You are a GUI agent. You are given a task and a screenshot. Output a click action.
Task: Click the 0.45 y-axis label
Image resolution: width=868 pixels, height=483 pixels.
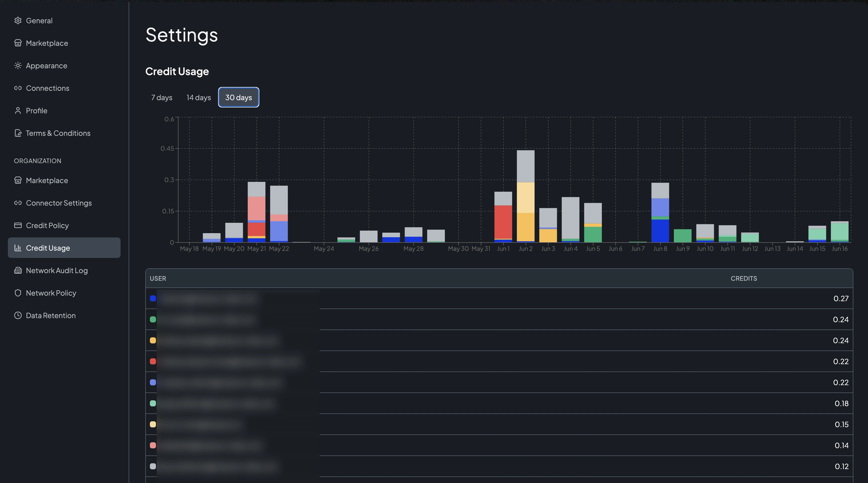pos(167,148)
